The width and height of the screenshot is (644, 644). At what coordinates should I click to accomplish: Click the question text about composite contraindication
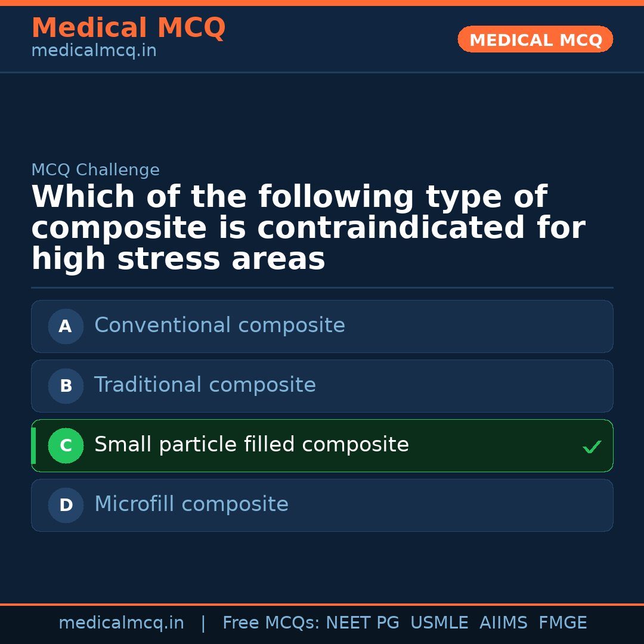point(308,228)
